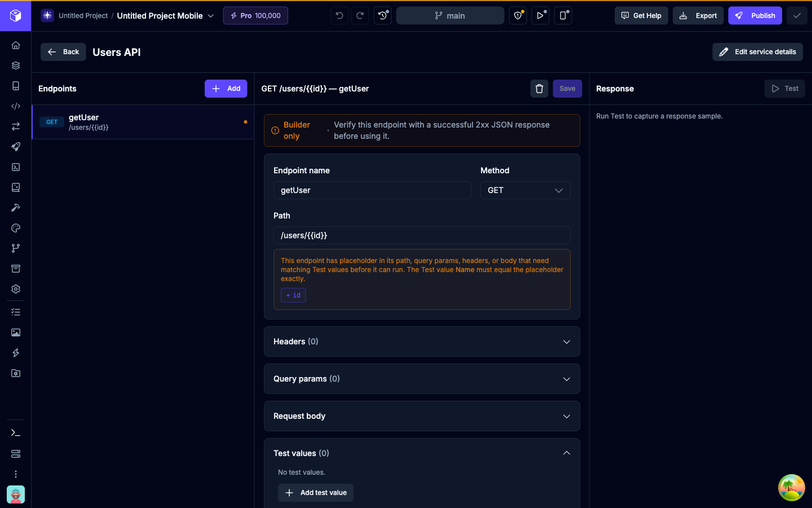
Task: Open the home icon in sidebar
Action: [16, 45]
